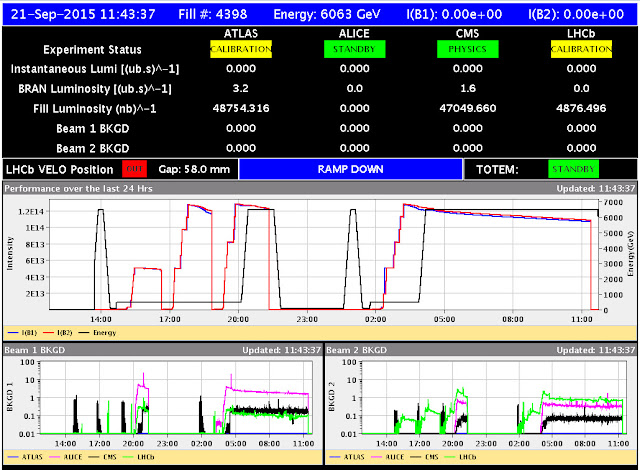The width and height of the screenshot is (640, 470).
Task: Click the 'Beam 1 BKGD' table row label
Action: [x=93, y=129]
